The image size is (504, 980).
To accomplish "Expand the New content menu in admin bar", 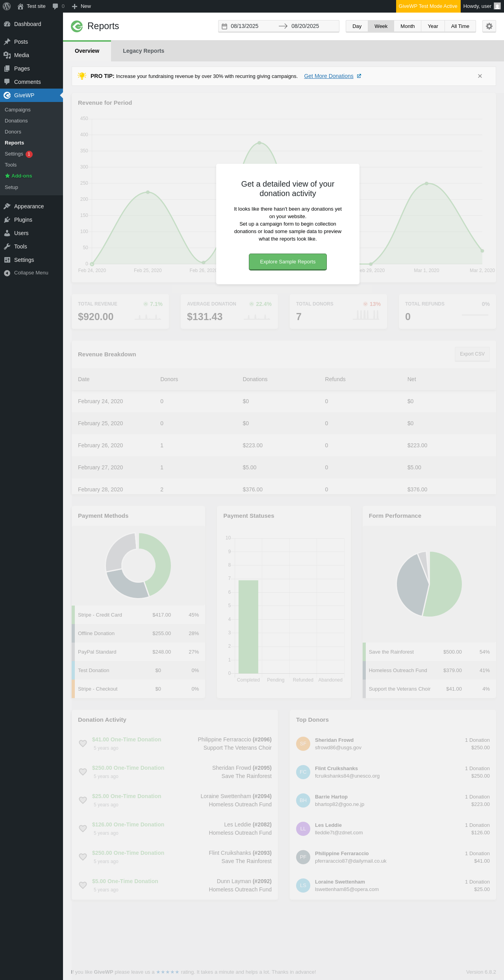I will pyautogui.click(x=82, y=6).
